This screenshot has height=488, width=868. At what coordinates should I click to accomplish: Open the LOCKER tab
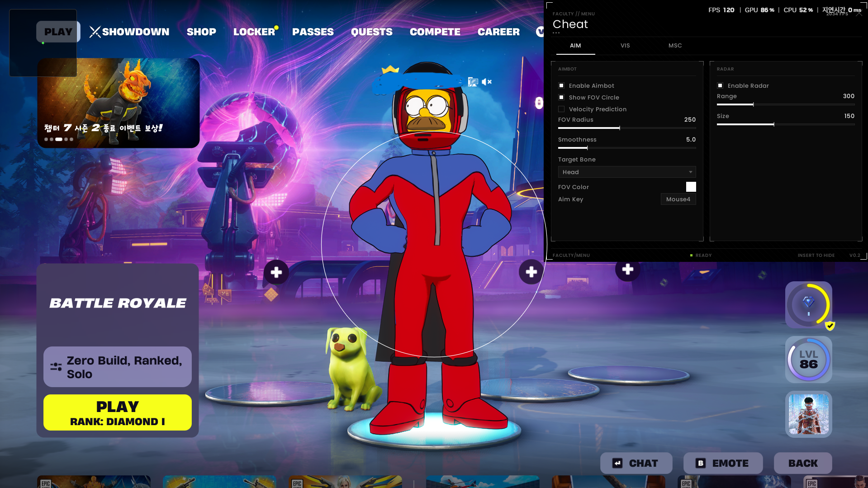pyautogui.click(x=254, y=32)
